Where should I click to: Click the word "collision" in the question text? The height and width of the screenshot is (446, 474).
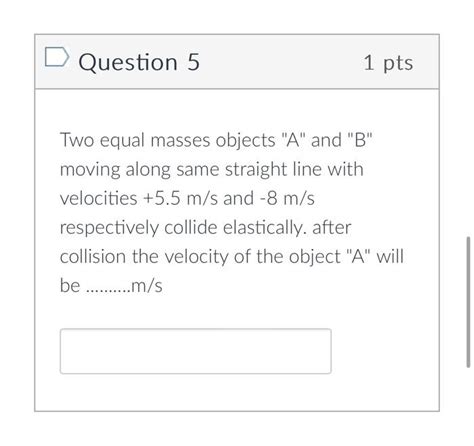pos(93,257)
